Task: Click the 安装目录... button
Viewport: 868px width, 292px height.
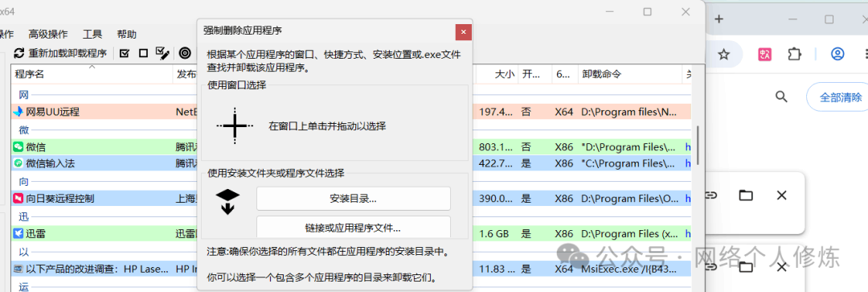Action: pyautogui.click(x=353, y=199)
